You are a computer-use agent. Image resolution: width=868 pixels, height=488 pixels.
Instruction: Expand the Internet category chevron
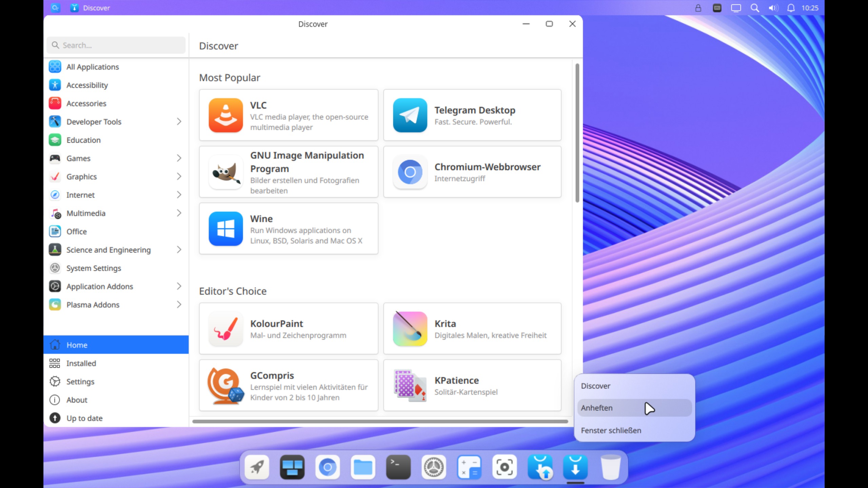[x=179, y=195]
